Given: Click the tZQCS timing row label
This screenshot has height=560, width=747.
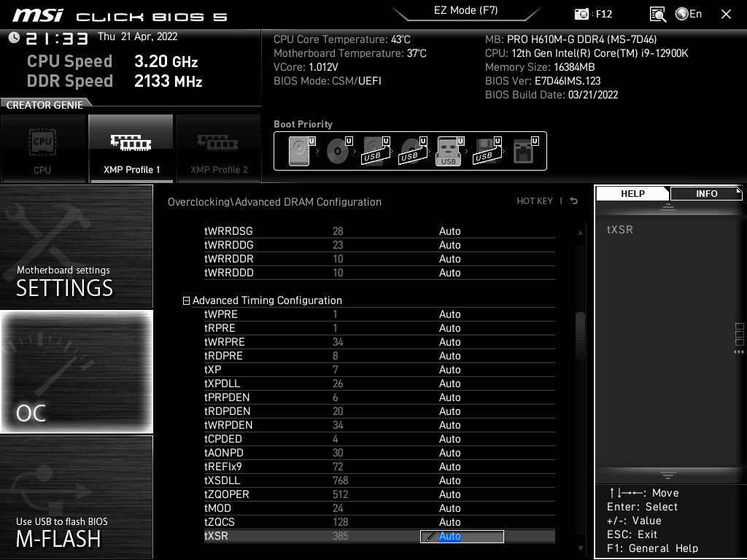Looking at the screenshot, I should click(x=219, y=522).
